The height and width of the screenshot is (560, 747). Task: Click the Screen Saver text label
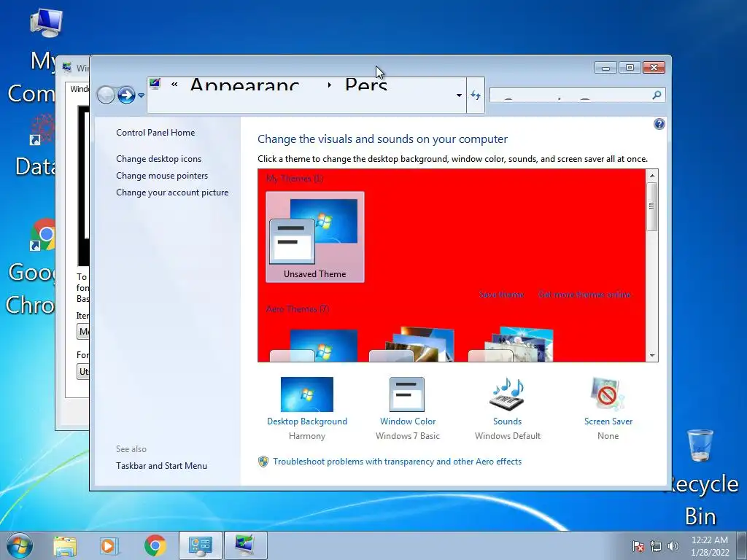point(608,421)
